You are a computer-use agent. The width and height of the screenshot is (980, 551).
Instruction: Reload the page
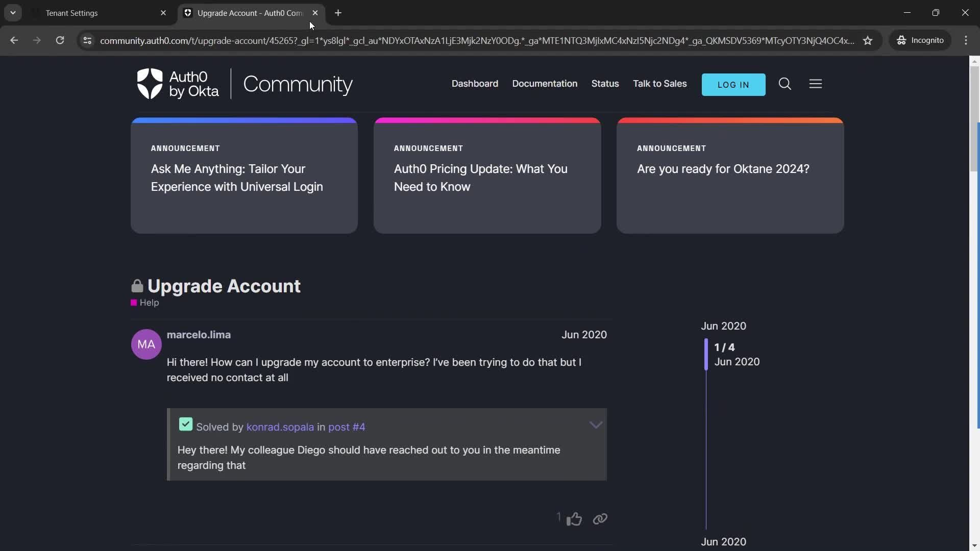coord(60,40)
